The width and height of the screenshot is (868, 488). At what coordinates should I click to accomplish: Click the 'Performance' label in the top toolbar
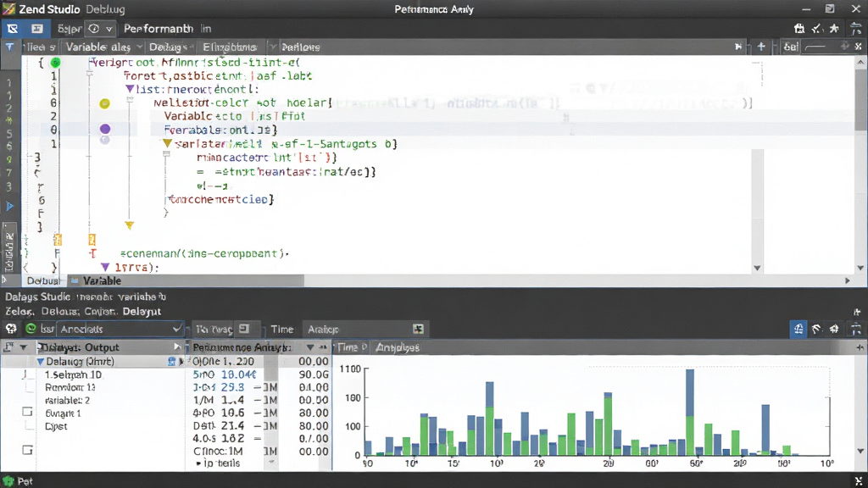[x=159, y=29]
